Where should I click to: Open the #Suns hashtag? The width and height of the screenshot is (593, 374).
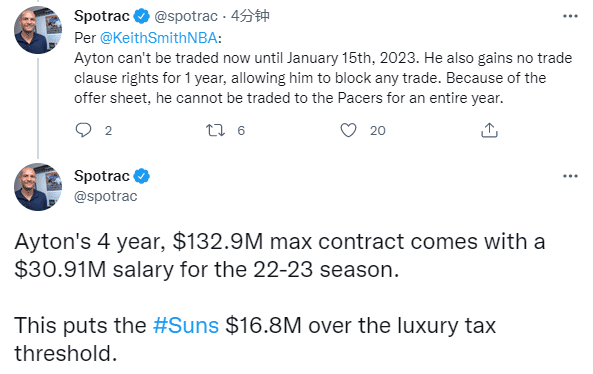pyautogui.click(x=186, y=325)
